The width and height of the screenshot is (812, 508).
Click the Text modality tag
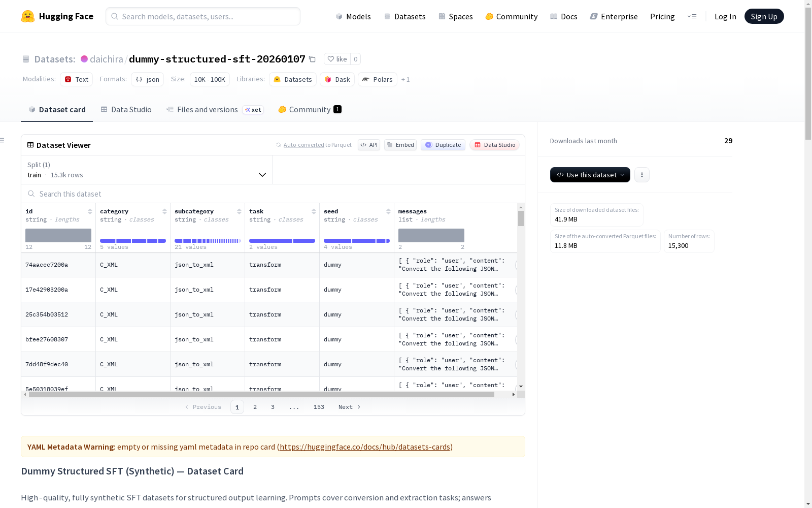(x=77, y=79)
